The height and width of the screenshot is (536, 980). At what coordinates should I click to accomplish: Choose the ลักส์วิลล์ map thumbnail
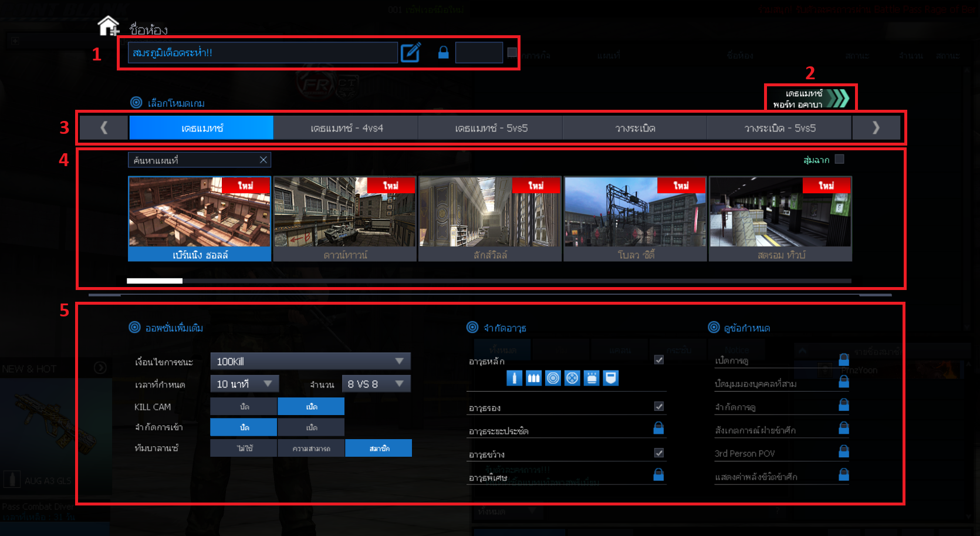coord(490,218)
